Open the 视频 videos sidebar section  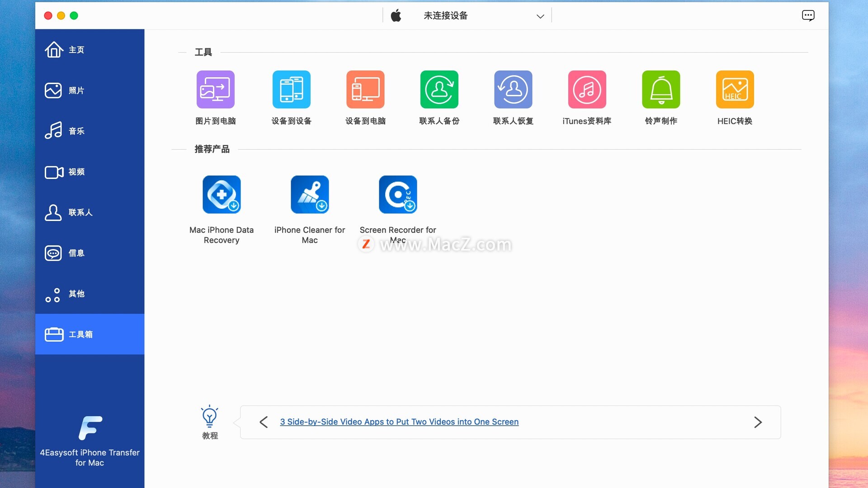tap(90, 172)
